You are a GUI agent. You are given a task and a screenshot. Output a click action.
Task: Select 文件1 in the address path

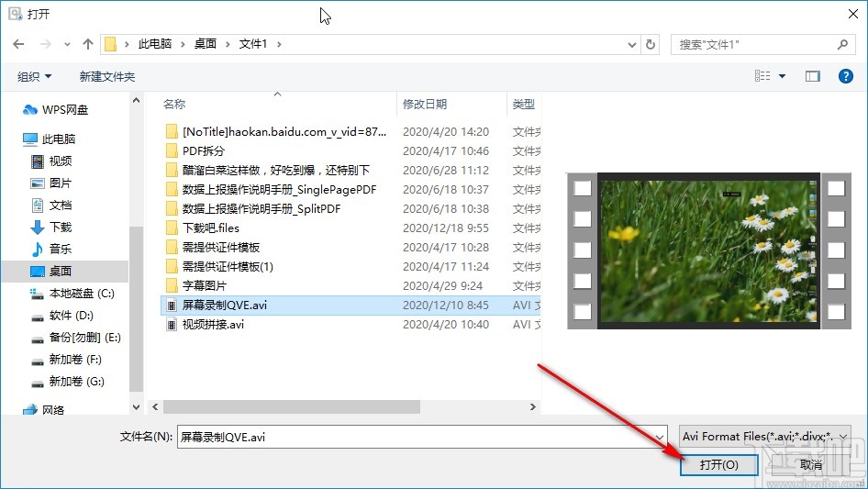pyautogui.click(x=253, y=44)
